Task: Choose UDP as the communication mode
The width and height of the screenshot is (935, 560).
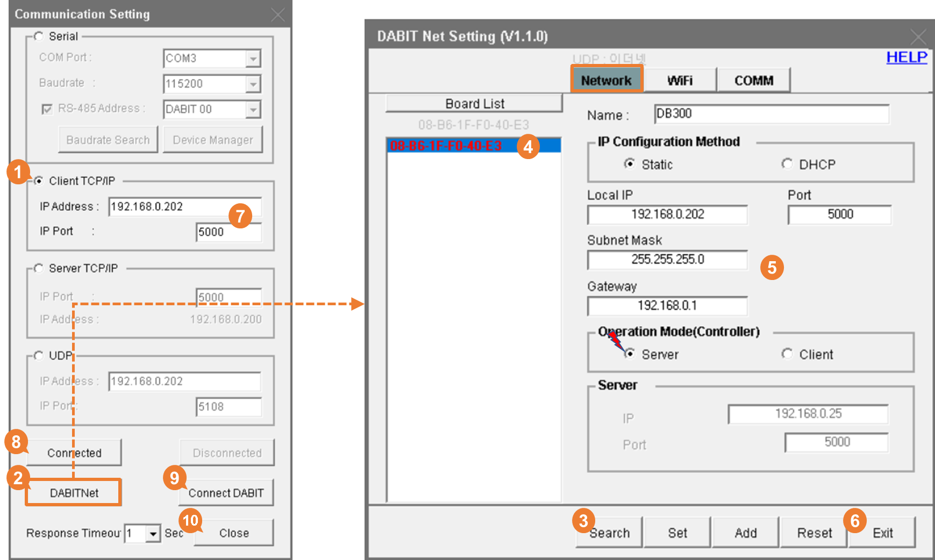Action: click(x=38, y=355)
